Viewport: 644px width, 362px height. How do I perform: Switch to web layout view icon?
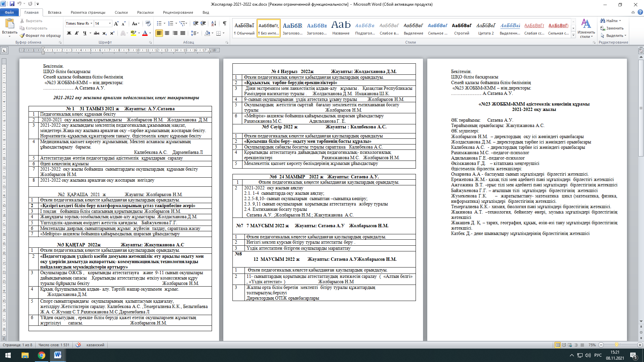pyautogui.click(x=570, y=345)
